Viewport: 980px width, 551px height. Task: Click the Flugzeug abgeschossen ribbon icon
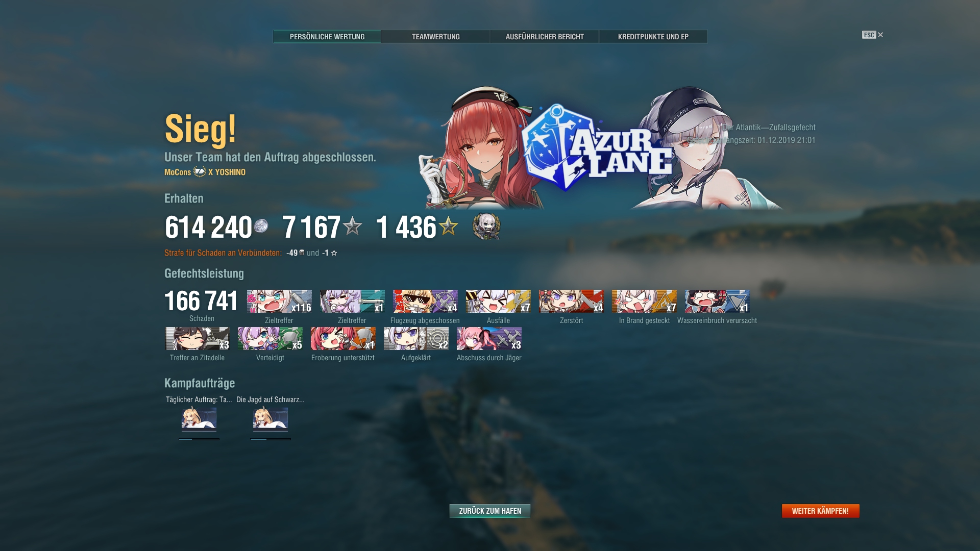coord(425,302)
